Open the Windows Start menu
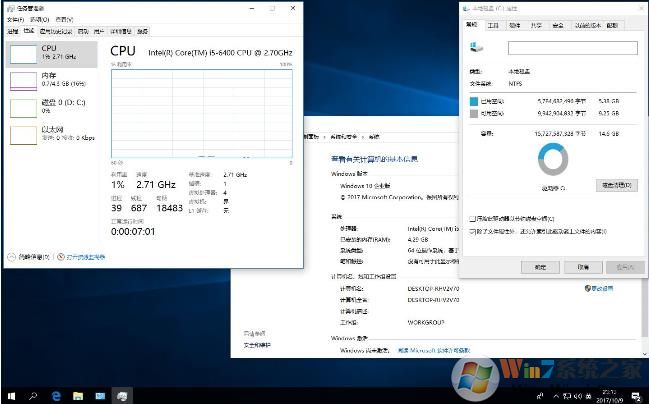Image resolution: width=649 pixels, height=404 pixels. pos(11,396)
